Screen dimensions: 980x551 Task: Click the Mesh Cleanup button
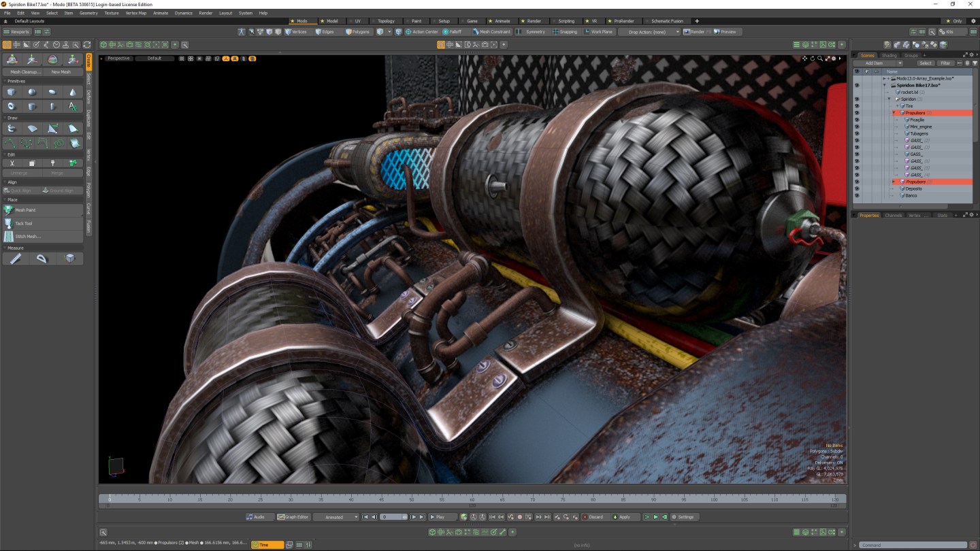coord(25,71)
